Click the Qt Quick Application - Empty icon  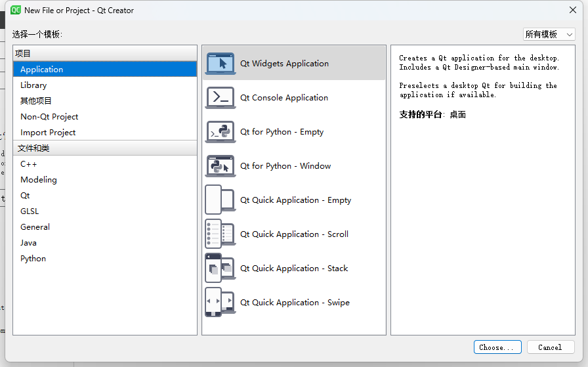(220, 200)
